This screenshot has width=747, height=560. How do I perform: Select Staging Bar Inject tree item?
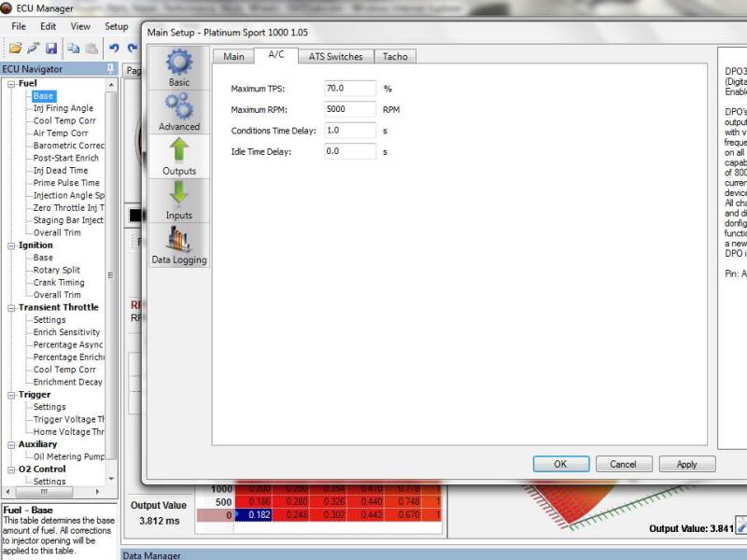pos(68,220)
